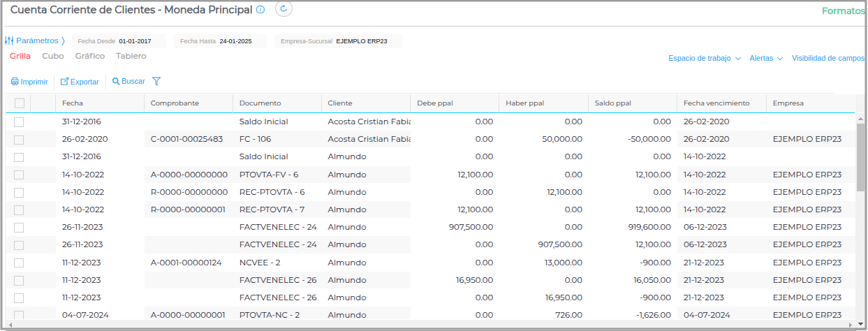Viewport: 868px width, 331px height.
Task: Check the row for FC - 106
Action: (x=19, y=139)
